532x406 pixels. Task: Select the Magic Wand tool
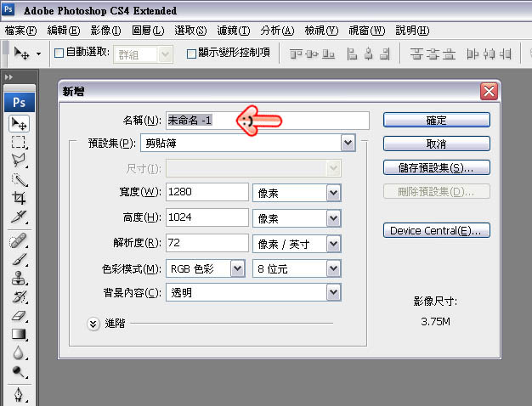[x=20, y=180]
